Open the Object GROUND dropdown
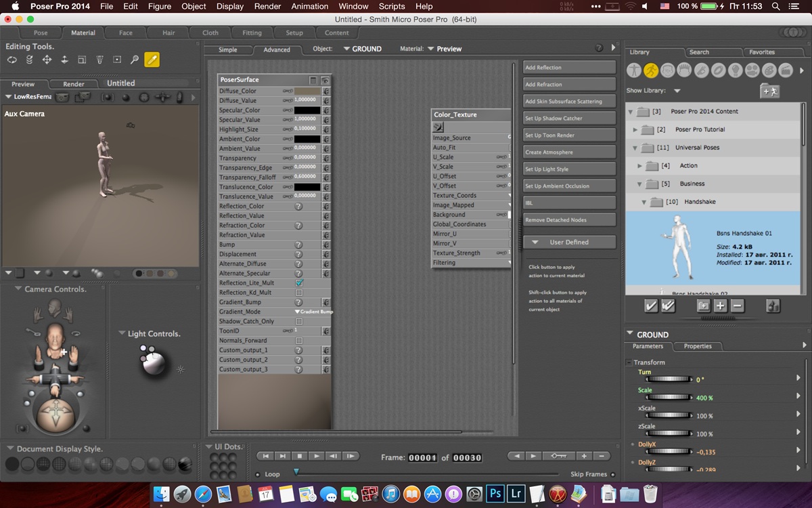 tap(363, 49)
